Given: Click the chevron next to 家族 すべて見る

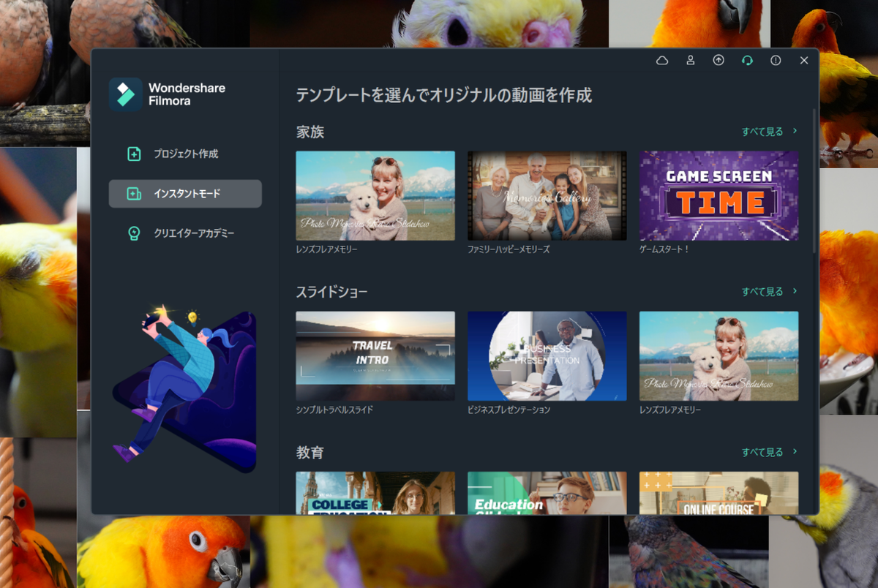Looking at the screenshot, I should tap(795, 132).
